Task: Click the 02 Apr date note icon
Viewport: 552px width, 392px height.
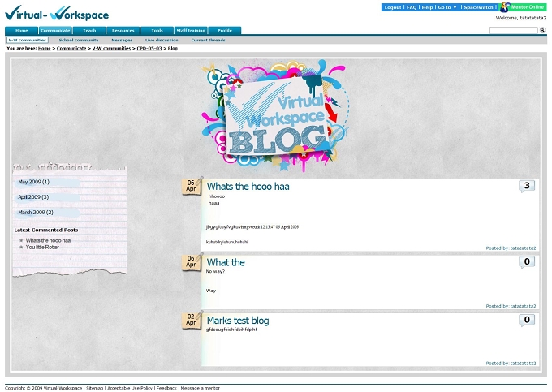Action: tap(192, 320)
